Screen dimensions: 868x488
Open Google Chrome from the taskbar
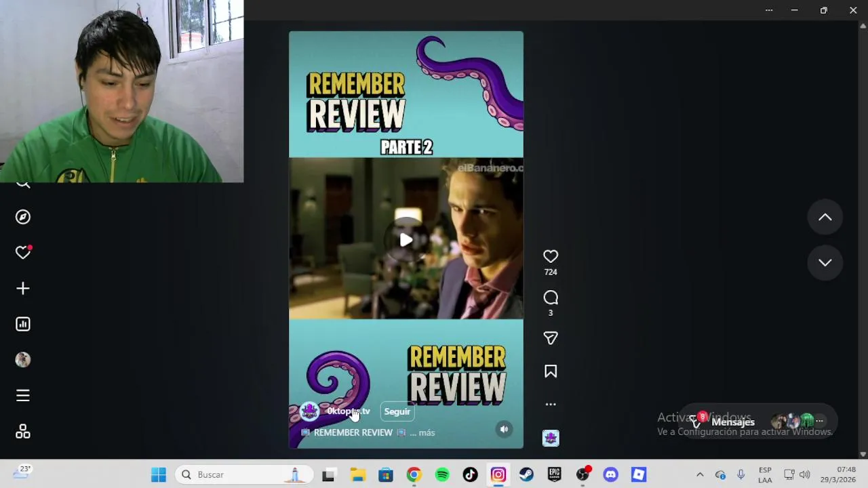point(414,474)
